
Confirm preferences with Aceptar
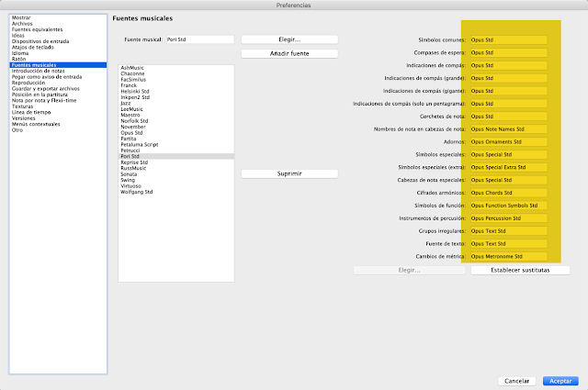point(560,381)
